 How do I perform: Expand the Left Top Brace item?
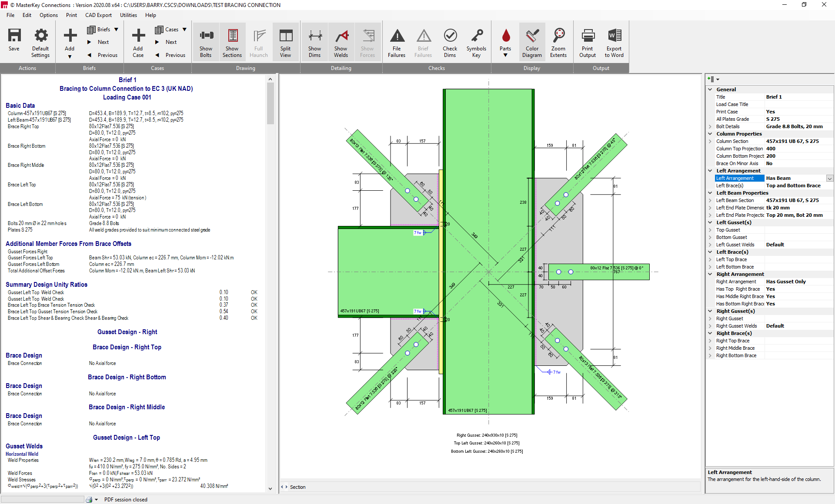click(710, 259)
